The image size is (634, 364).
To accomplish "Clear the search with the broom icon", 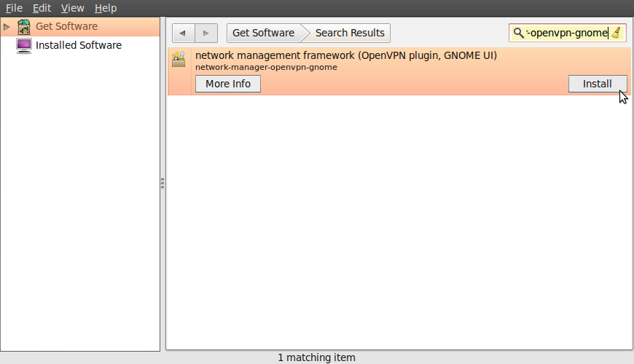I will (617, 33).
